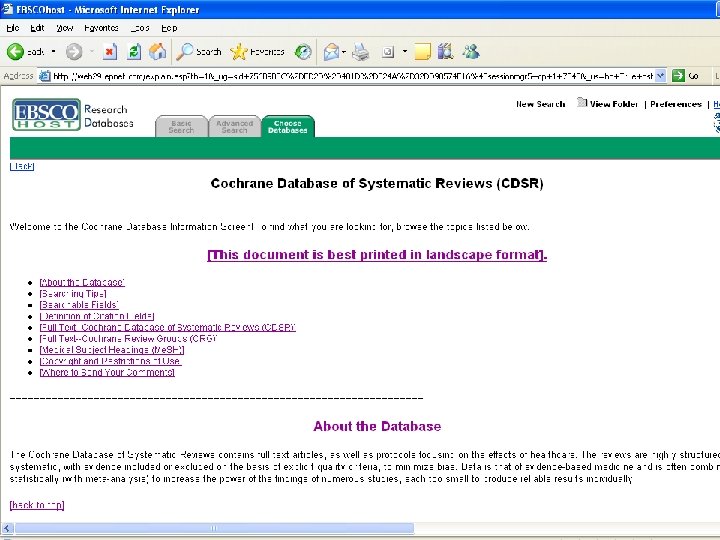
Task: Open the Back button history dropdown arrow
Action: pos(54,51)
